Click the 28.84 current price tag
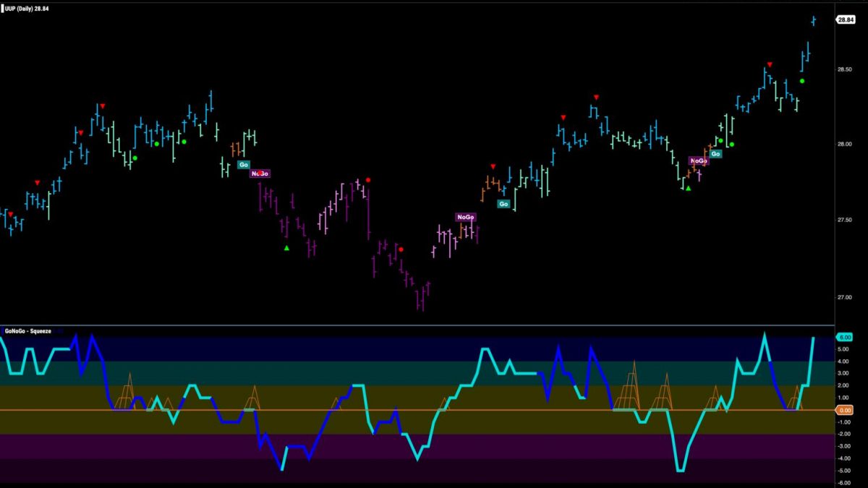This screenshot has height=488, width=868. pos(846,20)
